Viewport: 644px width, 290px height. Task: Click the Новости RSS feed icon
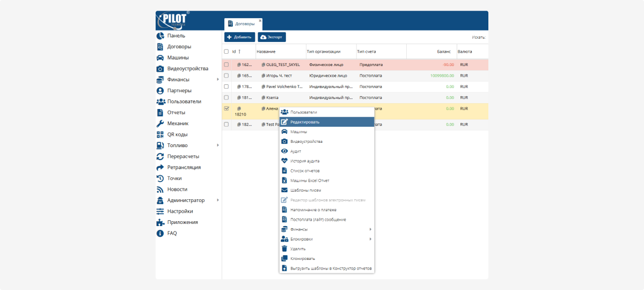click(160, 190)
